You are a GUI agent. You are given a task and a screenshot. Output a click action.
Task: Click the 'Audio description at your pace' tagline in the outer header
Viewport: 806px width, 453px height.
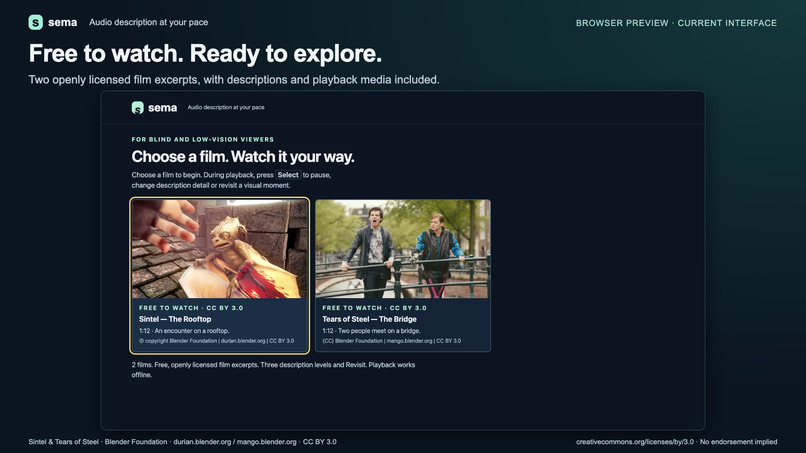tap(149, 22)
